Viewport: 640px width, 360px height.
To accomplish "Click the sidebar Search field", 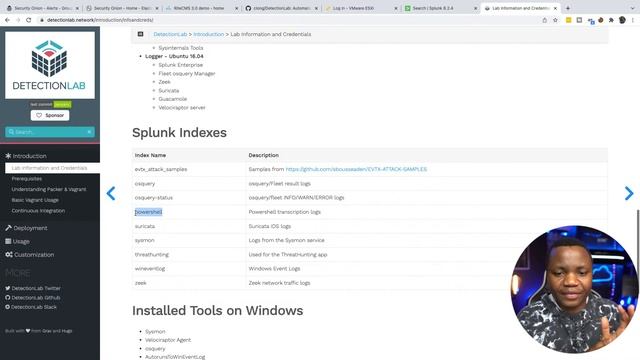I will tap(50, 132).
